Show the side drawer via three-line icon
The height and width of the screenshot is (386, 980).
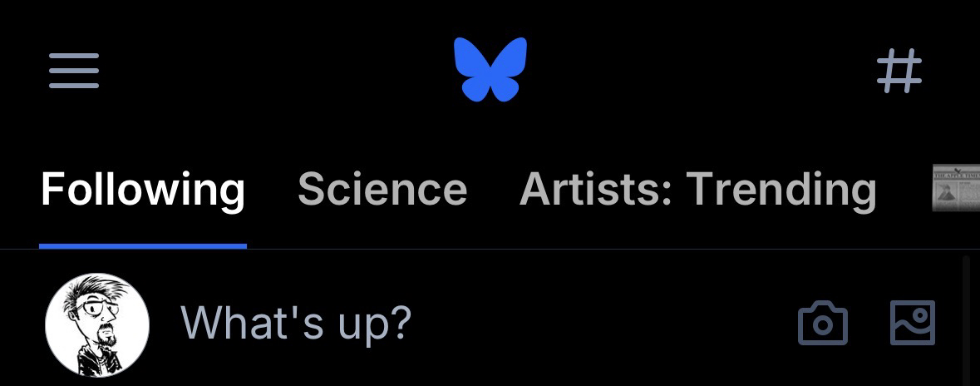[74, 71]
